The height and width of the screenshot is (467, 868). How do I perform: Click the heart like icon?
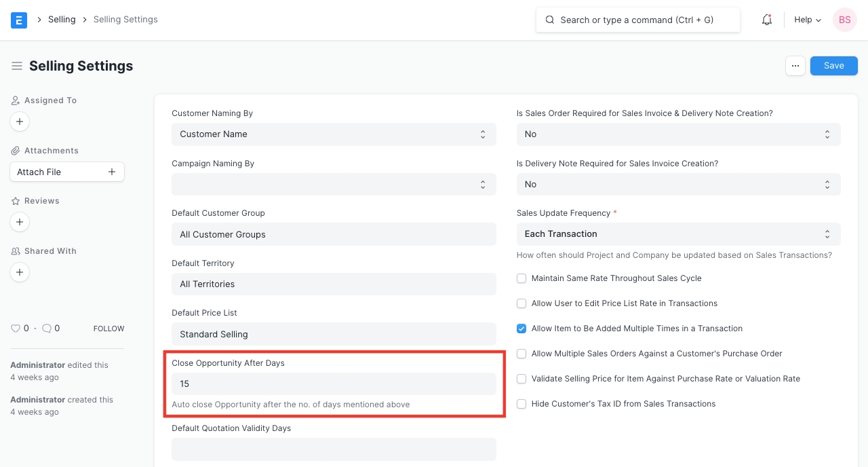pyautogui.click(x=16, y=329)
